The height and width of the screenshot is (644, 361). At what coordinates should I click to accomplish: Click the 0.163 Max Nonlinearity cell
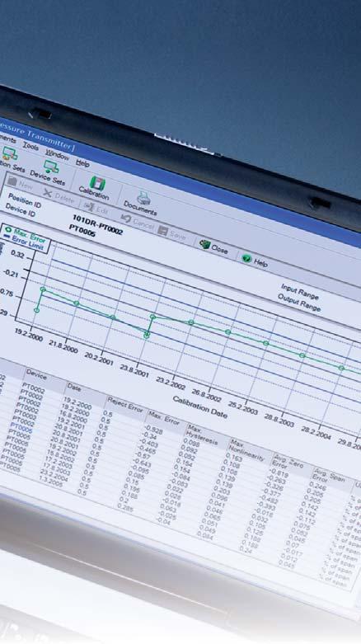[x=234, y=458]
